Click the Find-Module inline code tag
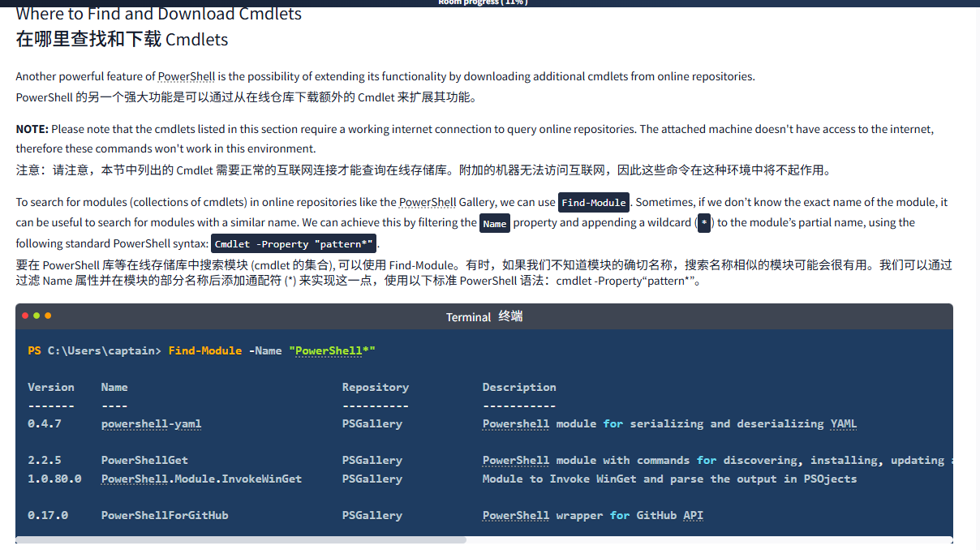The height and width of the screenshot is (550, 980). (594, 203)
